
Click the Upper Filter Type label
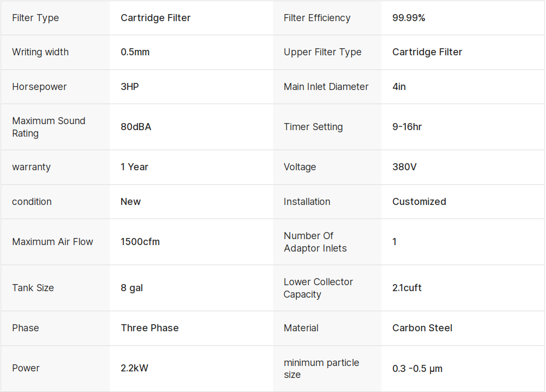322,52
